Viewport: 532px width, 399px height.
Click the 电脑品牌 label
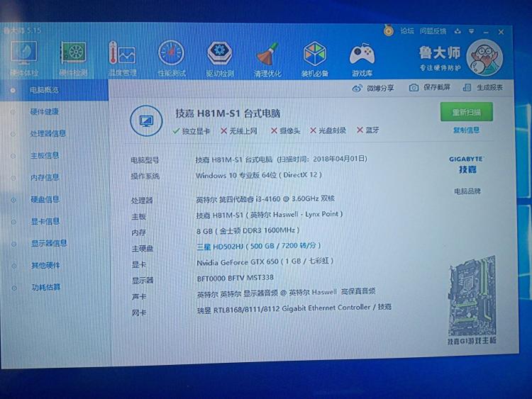(467, 191)
